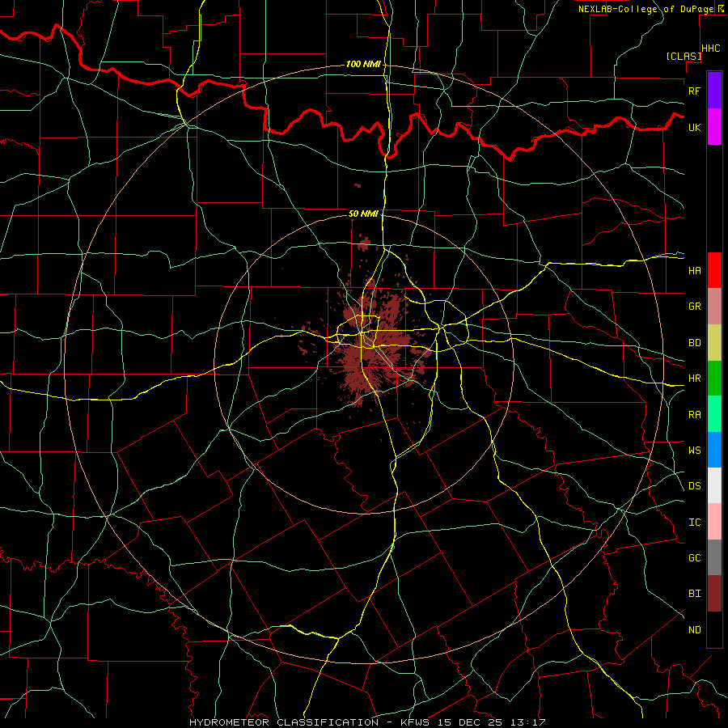Click the green HR legend swatch
This screenshot has width=728, height=728.
click(714, 378)
